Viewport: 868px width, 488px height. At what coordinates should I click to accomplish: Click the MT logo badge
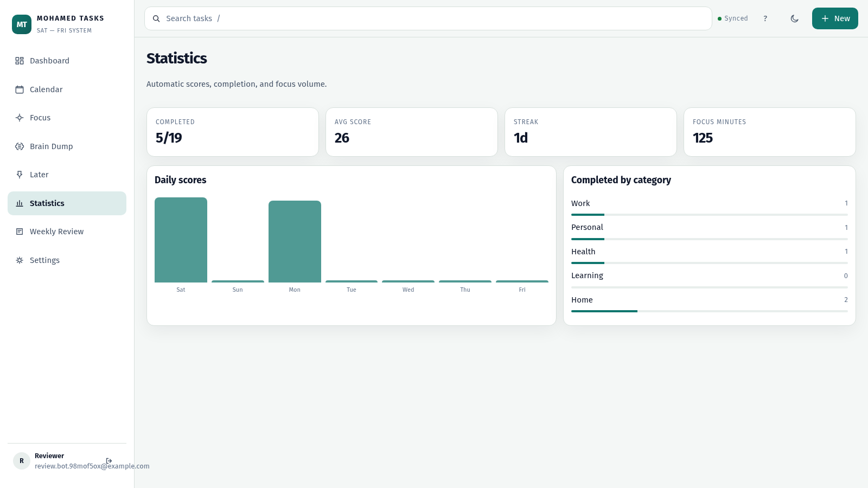click(22, 24)
